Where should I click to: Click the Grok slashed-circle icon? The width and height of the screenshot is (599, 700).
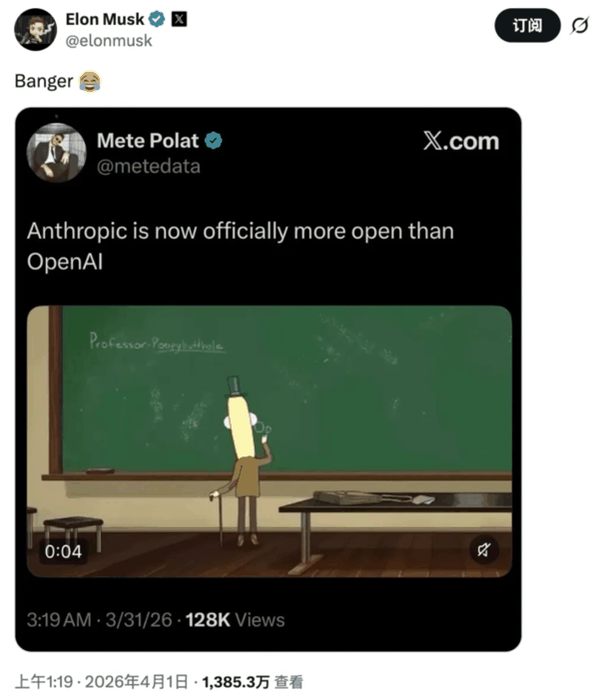point(579,25)
